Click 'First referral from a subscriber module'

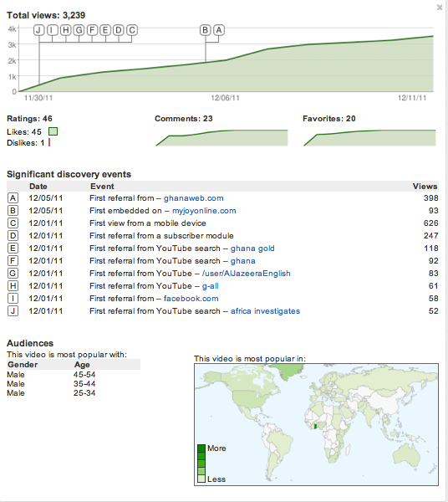pos(161,236)
